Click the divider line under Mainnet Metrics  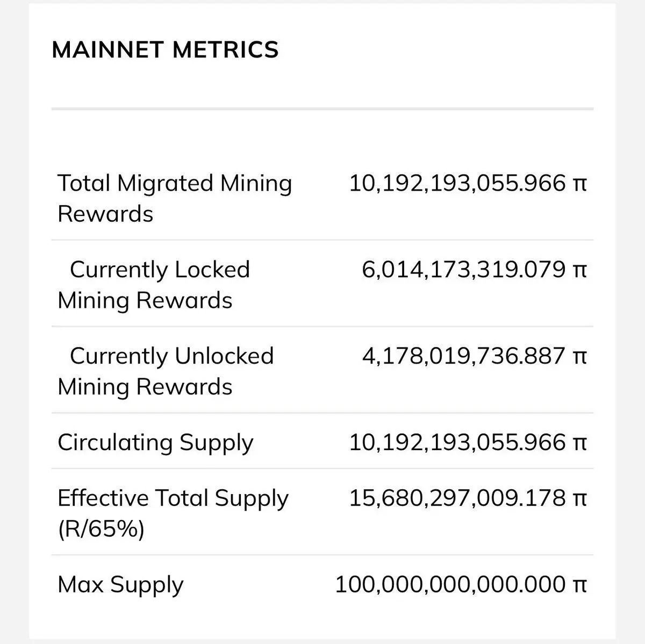[322, 109]
